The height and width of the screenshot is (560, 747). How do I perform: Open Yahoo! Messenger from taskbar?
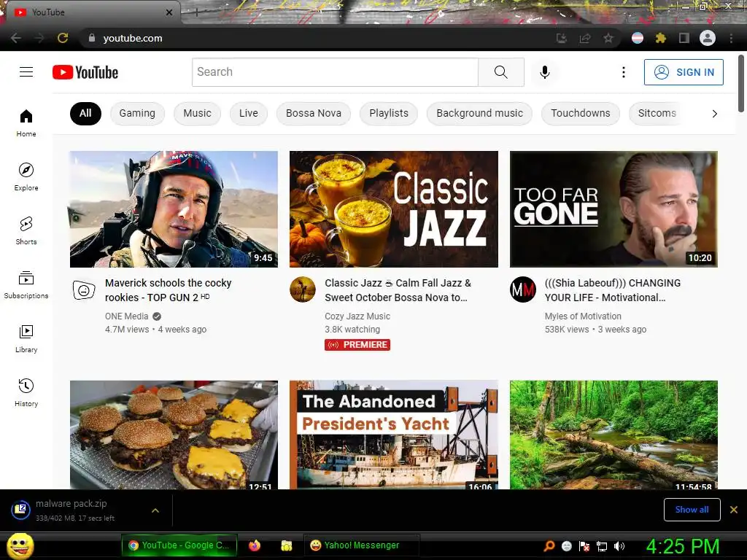click(362, 545)
